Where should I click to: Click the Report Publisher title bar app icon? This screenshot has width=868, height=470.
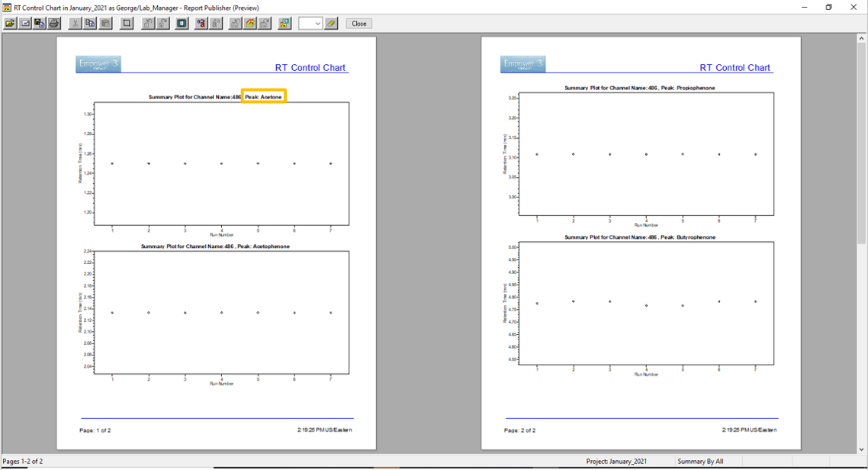pyautogui.click(x=7, y=8)
